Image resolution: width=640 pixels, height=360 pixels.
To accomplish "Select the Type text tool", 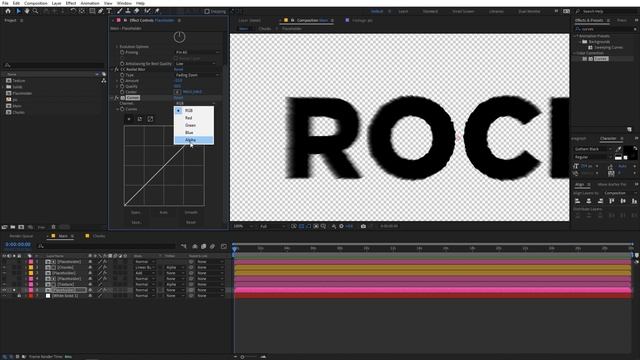I will coord(109,11).
